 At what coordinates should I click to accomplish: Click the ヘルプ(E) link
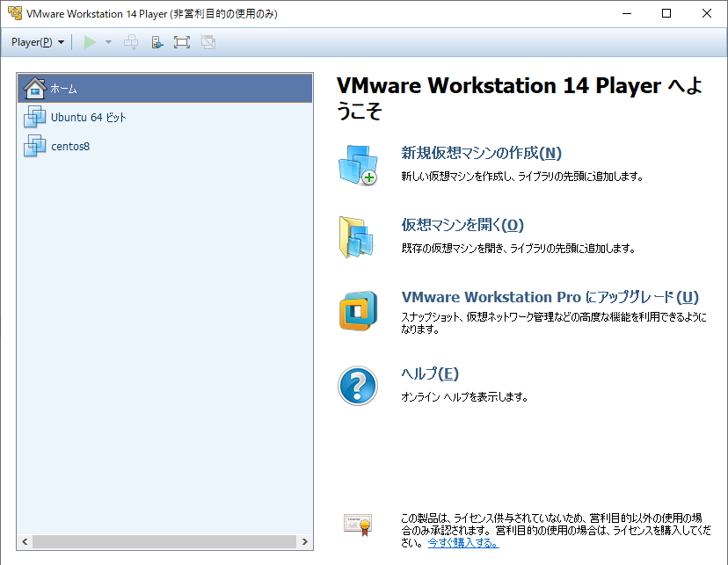[430, 373]
